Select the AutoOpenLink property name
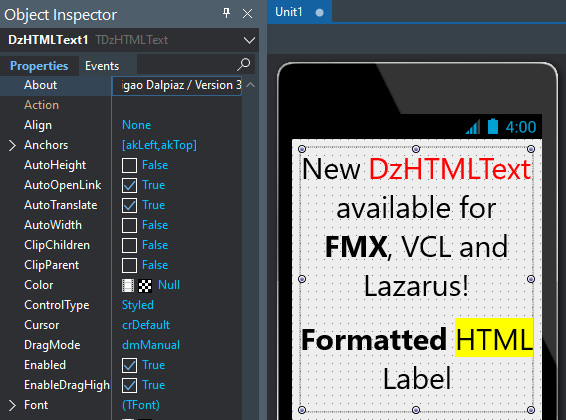Viewport: 566px width, 420px height. tap(62, 185)
